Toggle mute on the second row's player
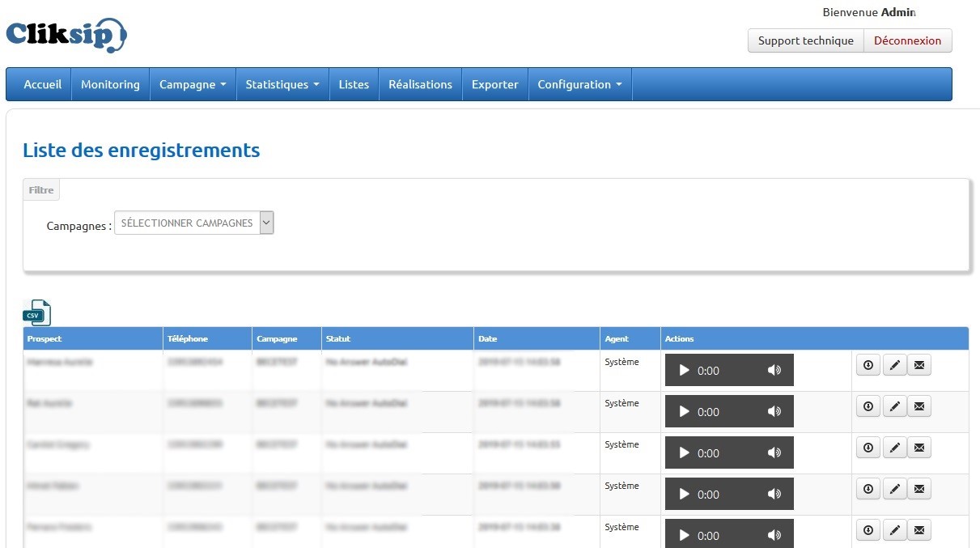 pos(774,411)
